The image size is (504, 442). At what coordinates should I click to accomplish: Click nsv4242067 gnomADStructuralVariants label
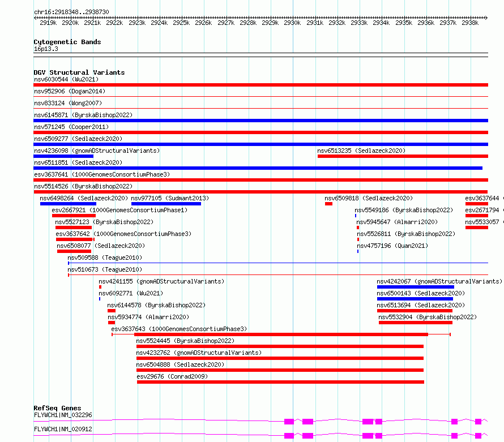pos(439,281)
